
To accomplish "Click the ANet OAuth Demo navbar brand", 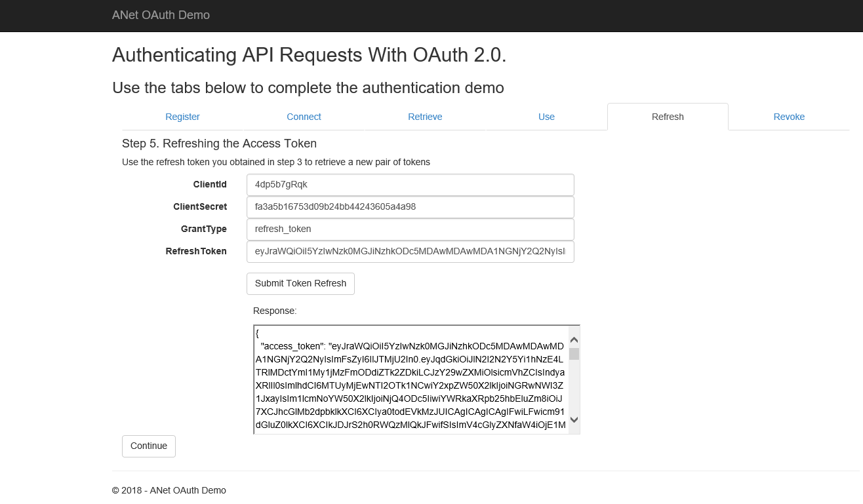I will tap(161, 15).
